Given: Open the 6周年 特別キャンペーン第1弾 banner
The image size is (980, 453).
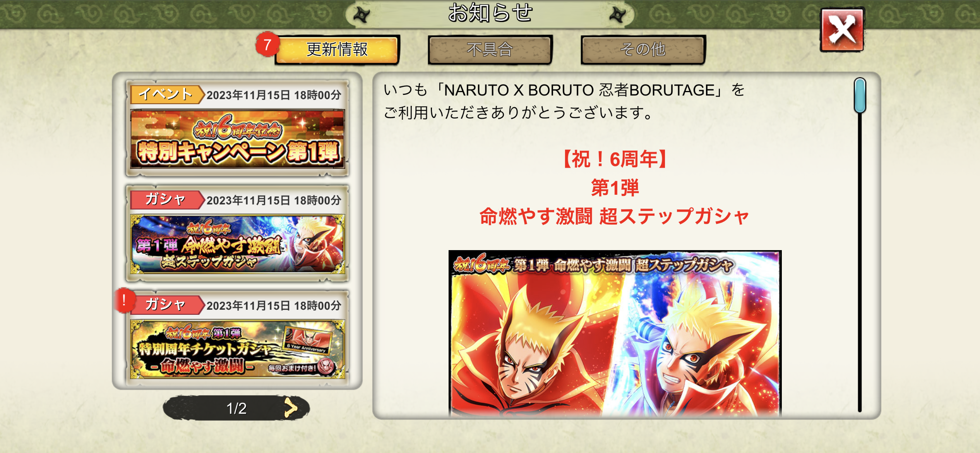Looking at the screenshot, I should (x=238, y=139).
